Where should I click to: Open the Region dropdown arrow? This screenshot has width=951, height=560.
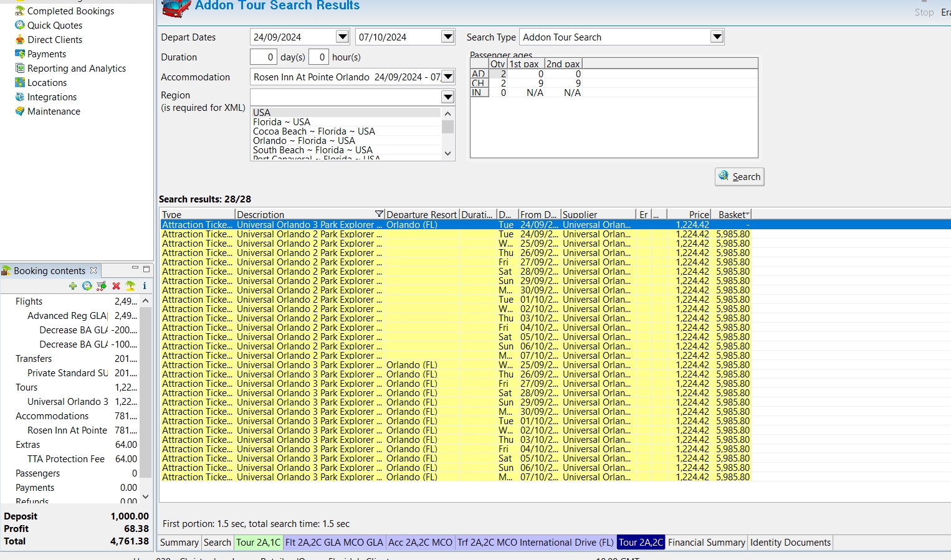coord(447,97)
